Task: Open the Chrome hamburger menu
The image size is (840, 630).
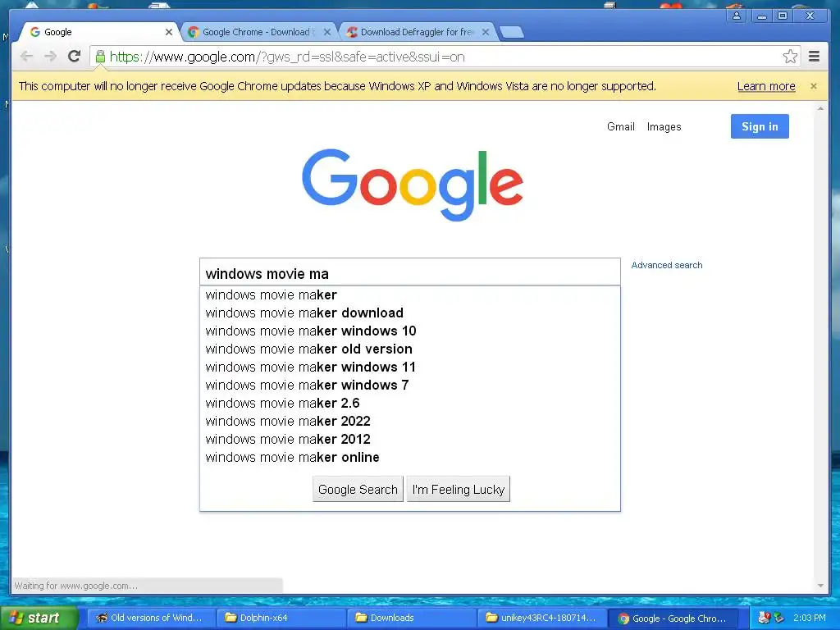Action: (815, 57)
